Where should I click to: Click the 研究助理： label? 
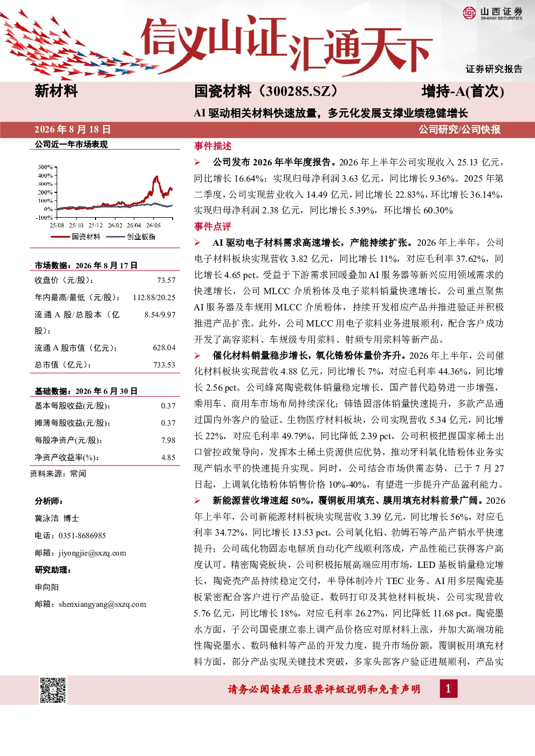pyautogui.click(x=53, y=570)
